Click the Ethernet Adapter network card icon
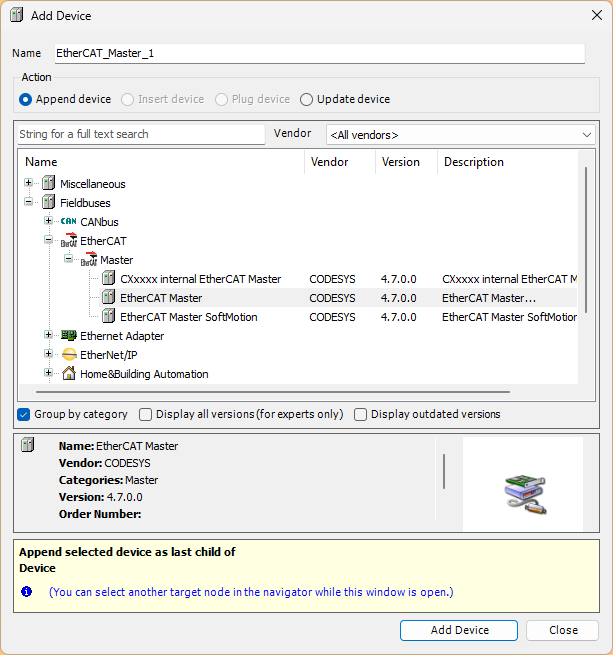The height and width of the screenshot is (655, 613). [69, 335]
